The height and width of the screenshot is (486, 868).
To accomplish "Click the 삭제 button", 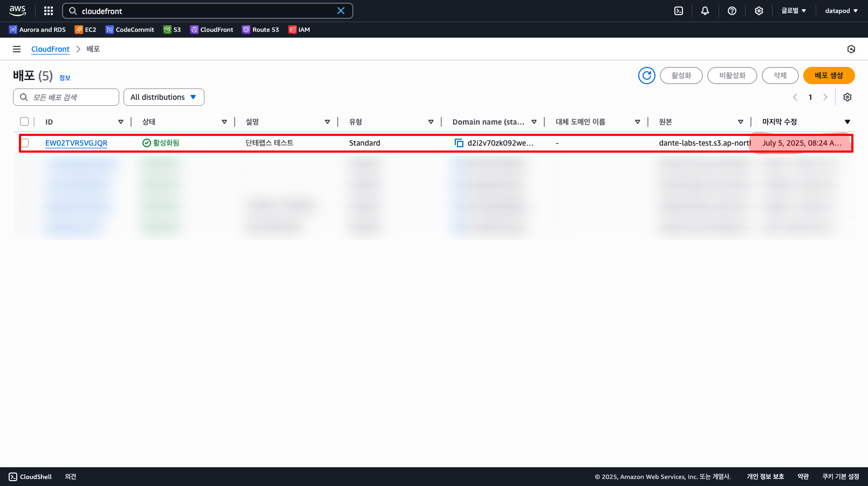I will [x=780, y=76].
